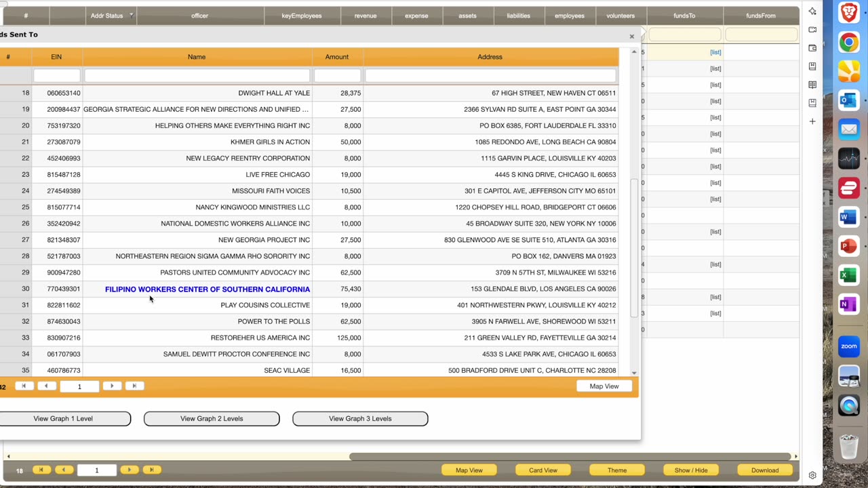
Task: Open the Addr Status column filter dropdown
Action: point(131,15)
